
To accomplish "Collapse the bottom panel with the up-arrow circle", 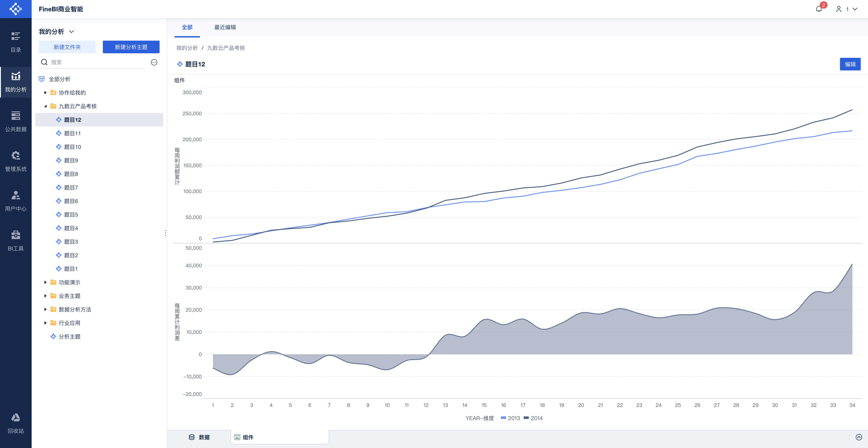I will [x=859, y=437].
